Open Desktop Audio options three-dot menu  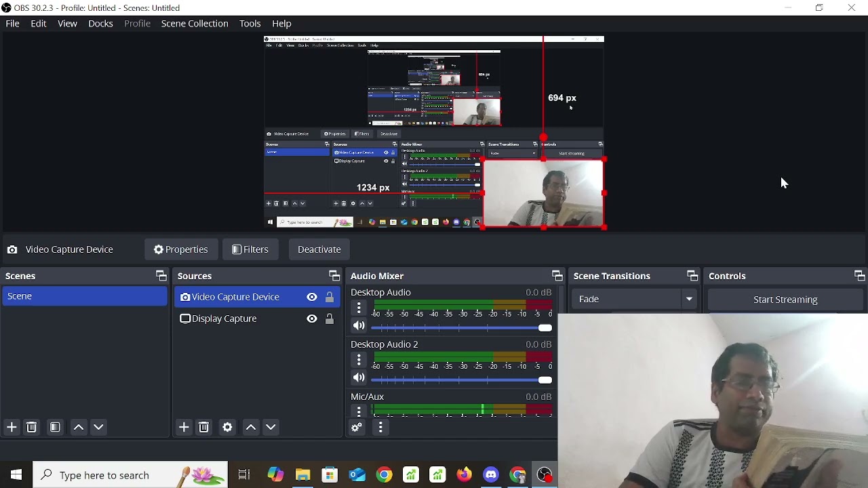pyautogui.click(x=359, y=308)
